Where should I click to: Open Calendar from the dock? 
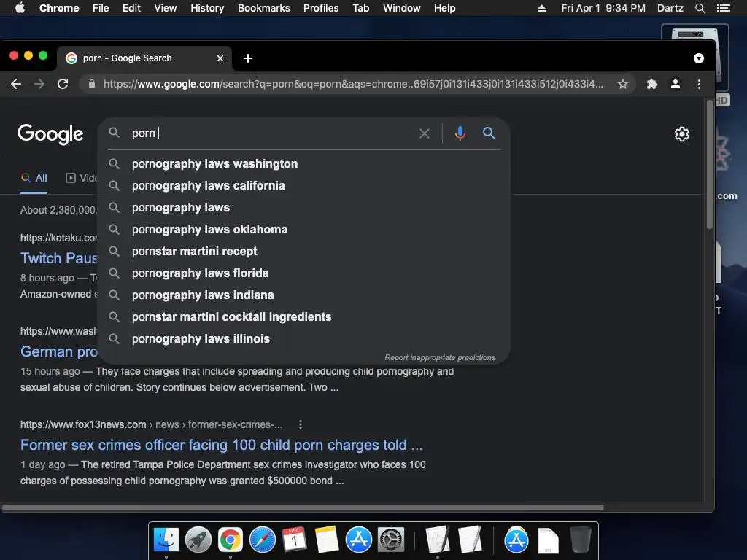click(294, 540)
